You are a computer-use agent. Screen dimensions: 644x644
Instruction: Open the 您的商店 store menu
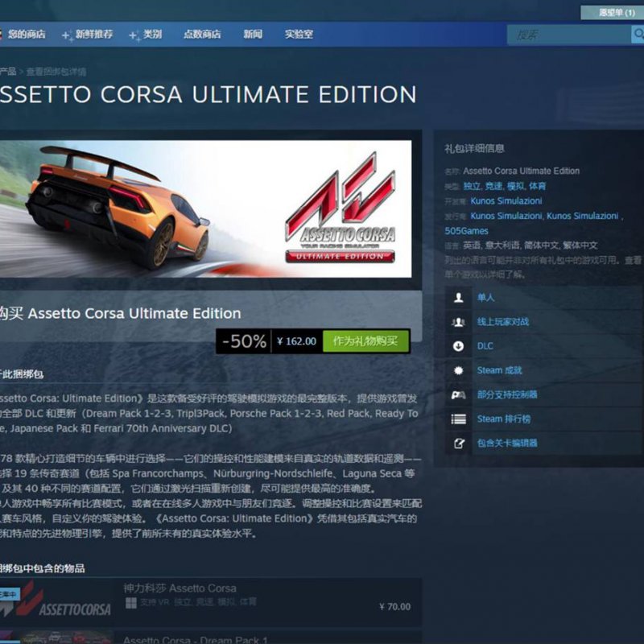27,34
